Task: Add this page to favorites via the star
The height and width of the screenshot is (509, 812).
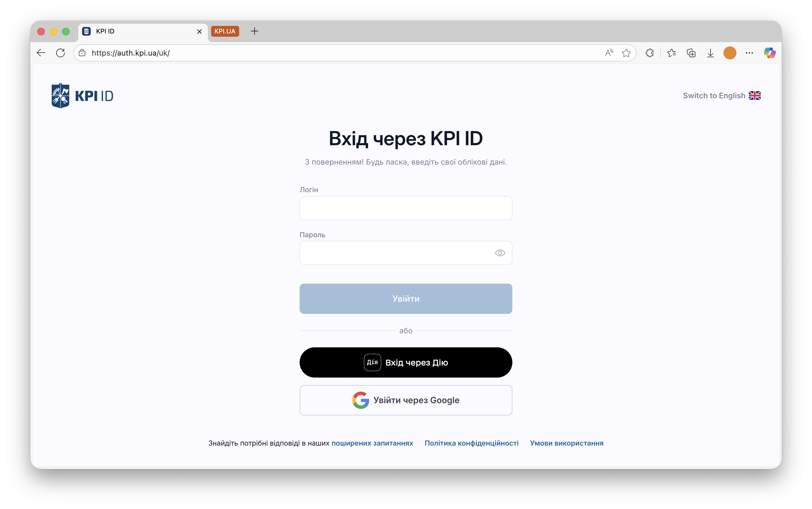Action: coord(627,53)
